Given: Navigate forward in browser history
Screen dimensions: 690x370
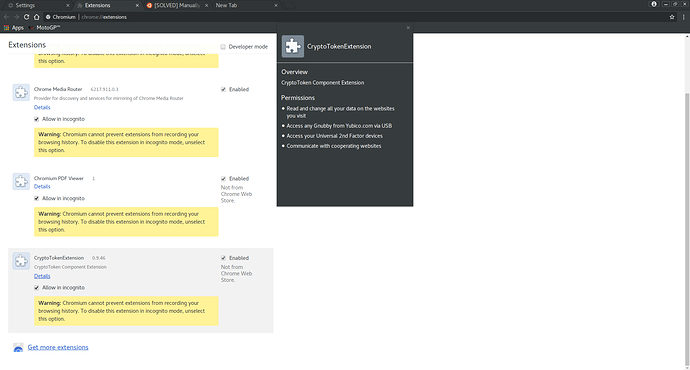Looking at the screenshot, I should click(16, 17).
